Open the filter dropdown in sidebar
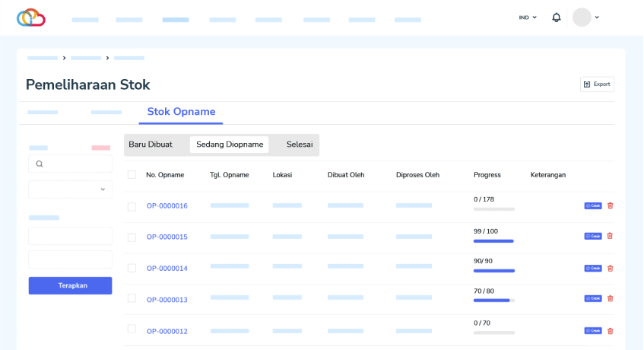 [x=70, y=189]
